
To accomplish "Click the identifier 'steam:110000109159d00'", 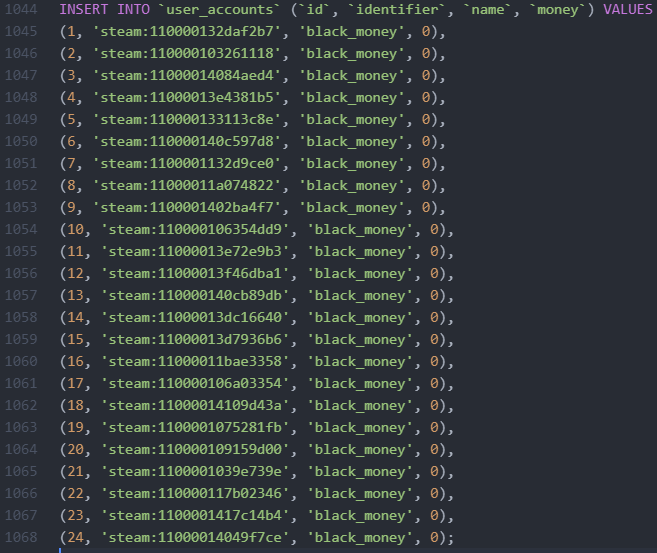I will coord(195,449).
